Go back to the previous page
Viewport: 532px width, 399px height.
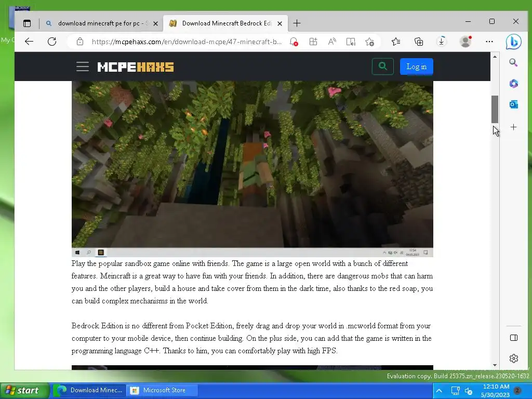coord(29,42)
